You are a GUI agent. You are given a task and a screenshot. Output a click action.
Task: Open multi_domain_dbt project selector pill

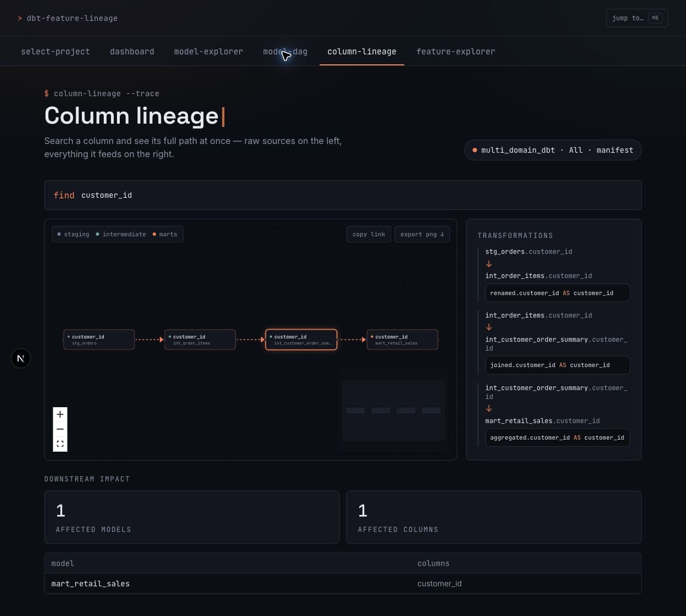click(x=553, y=150)
